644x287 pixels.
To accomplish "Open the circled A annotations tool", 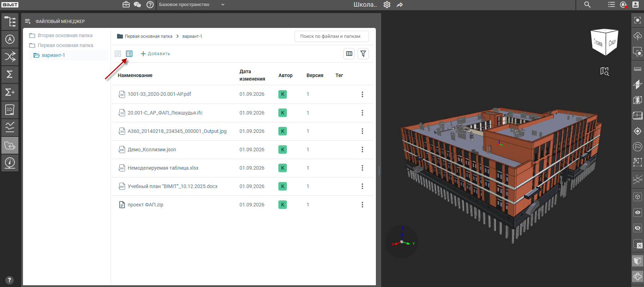I will 10,39.
